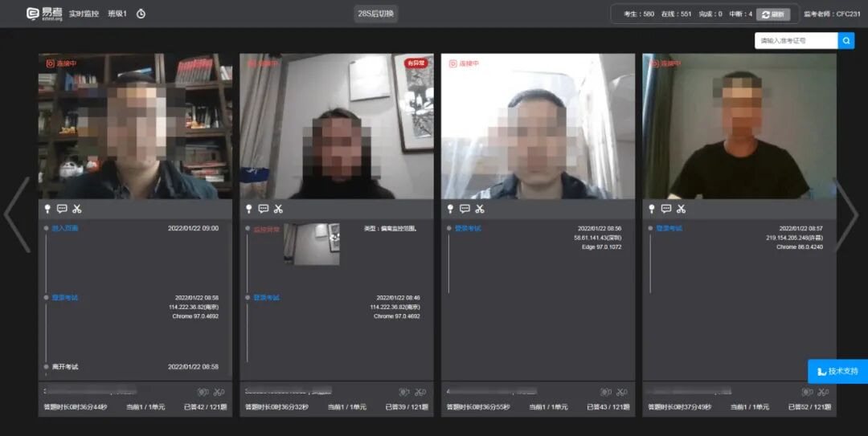Click the refresh button next to 中断: 4
Image resolution: width=868 pixels, height=436 pixels.
[x=773, y=14]
